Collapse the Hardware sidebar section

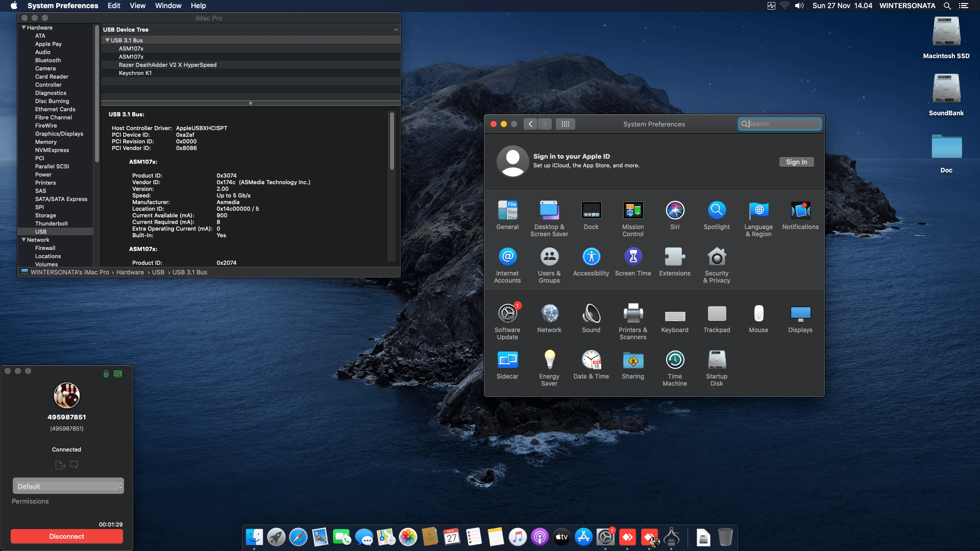pos(23,28)
